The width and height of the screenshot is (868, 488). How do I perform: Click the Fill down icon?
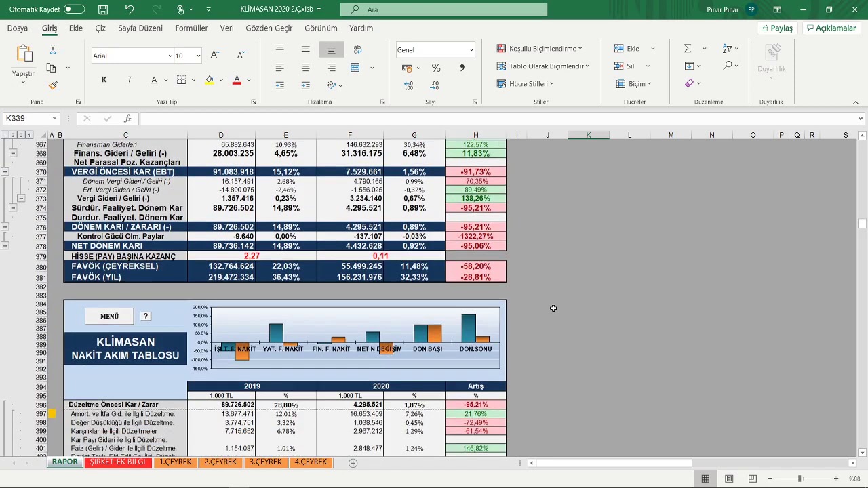pos(689,66)
